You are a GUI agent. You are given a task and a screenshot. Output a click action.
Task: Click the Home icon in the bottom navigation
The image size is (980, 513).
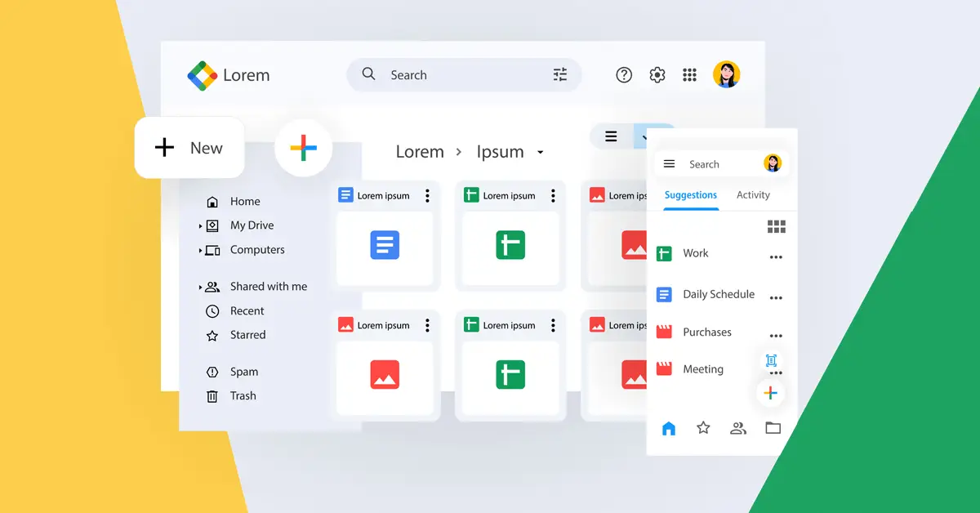point(668,427)
